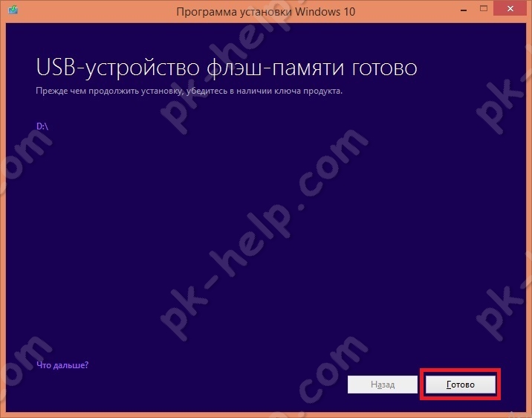Click the Назад button

coord(383,385)
